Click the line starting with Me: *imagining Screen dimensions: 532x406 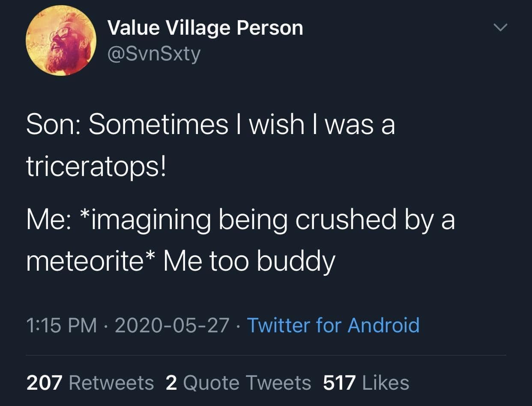click(240, 220)
